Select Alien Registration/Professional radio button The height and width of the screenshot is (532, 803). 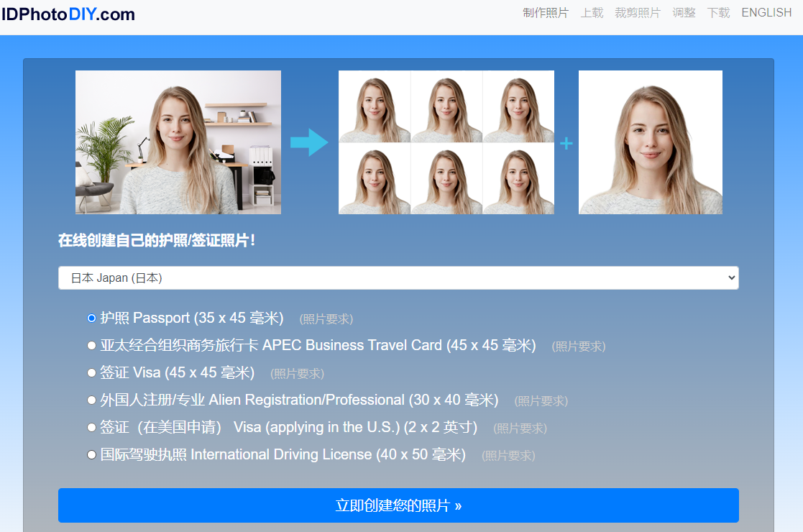coord(91,400)
